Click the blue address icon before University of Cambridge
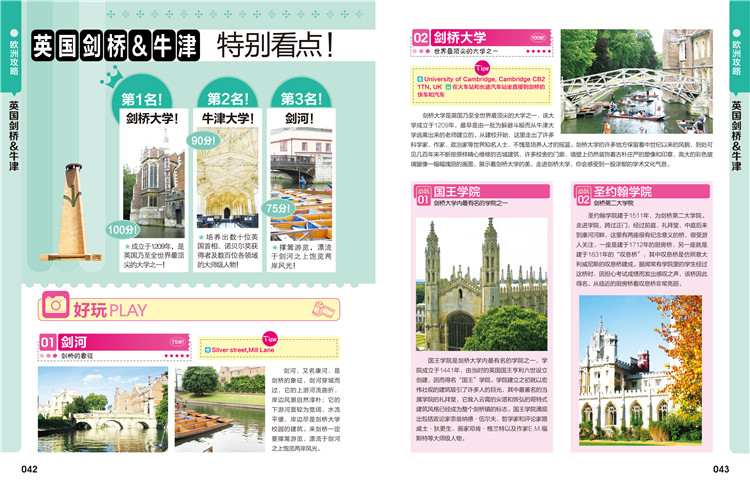Viewport: 750px width, 485px height. click(x=420, y=79)
